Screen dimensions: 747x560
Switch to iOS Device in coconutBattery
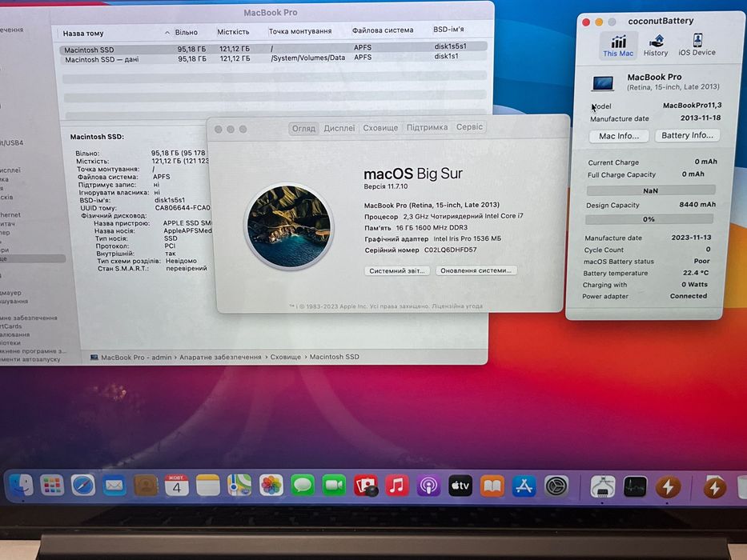point(697,45)
